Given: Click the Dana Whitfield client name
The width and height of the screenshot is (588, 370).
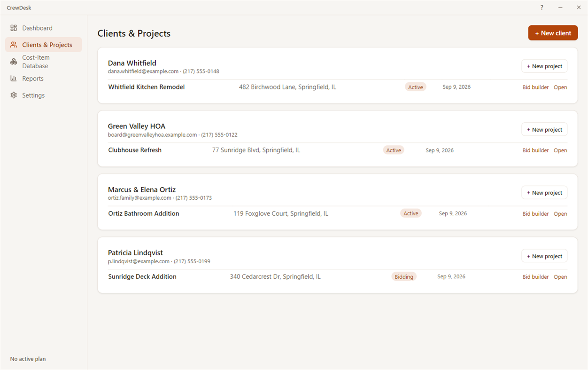Looking at the screenshot, I should click(x=132, y=63).
